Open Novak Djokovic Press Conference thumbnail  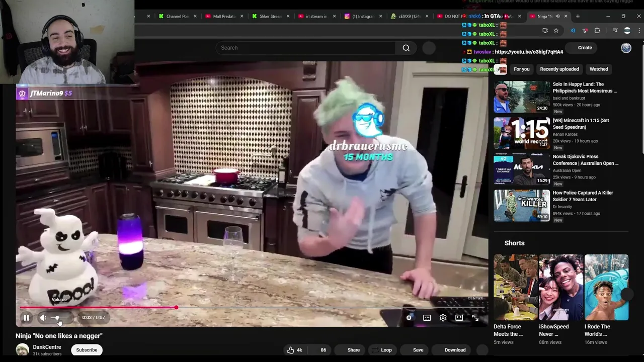coord(522,169)
